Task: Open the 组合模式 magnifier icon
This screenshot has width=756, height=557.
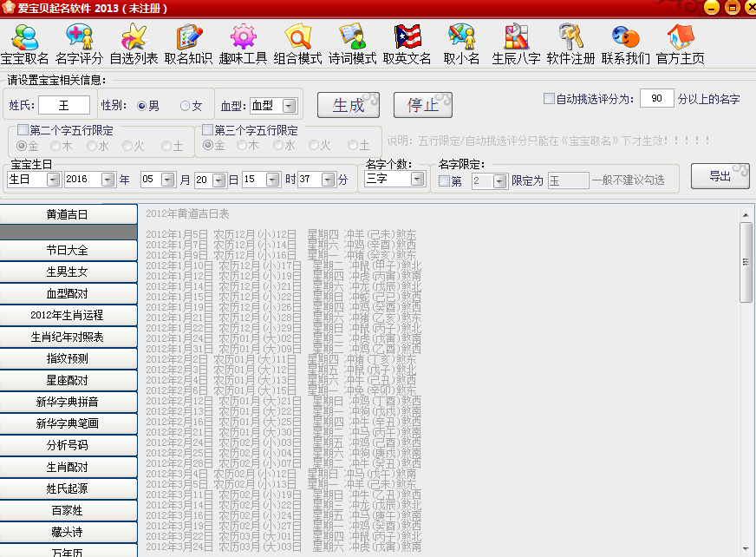Action: [x=297, y=44]
